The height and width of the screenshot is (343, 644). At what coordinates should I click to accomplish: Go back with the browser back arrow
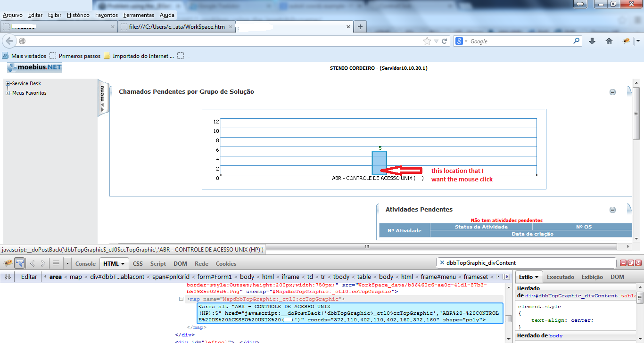tap(9, 41)
